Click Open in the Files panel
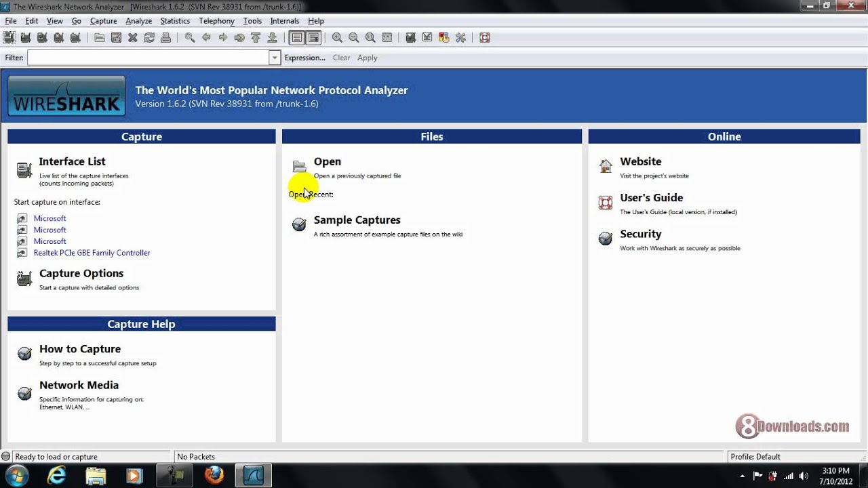Viewport: 868px width, 488px height. tap(328, 161)
